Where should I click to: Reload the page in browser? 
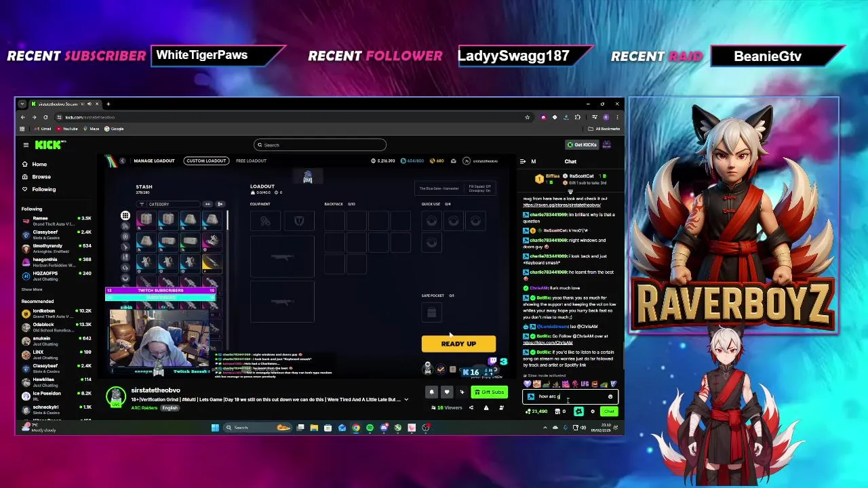[45, 117]
